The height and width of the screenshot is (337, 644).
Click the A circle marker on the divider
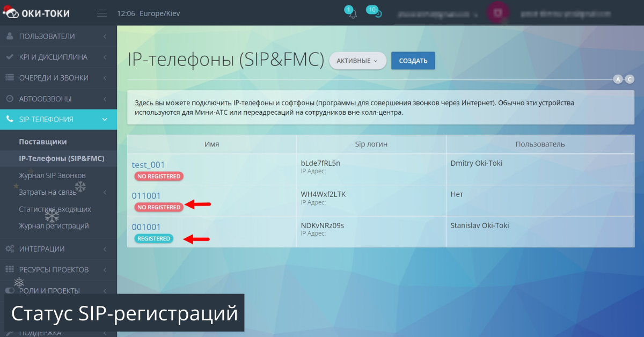click(618, 79)
